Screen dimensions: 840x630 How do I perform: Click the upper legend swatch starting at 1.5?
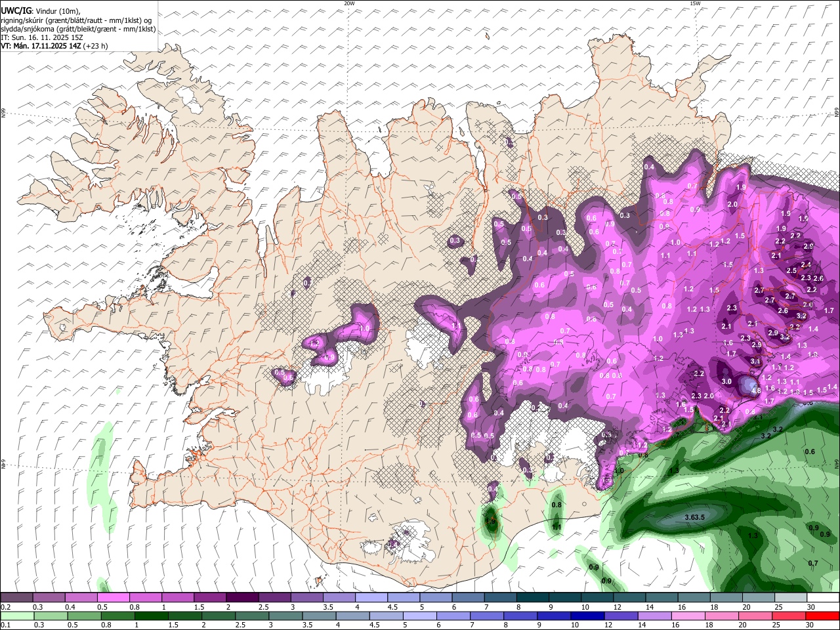coord(210,597)
